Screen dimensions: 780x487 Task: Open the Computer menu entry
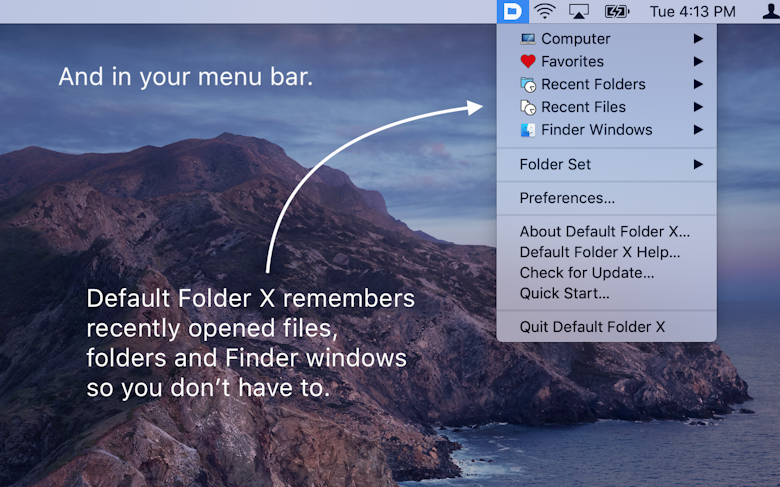(x=607, y=39)
